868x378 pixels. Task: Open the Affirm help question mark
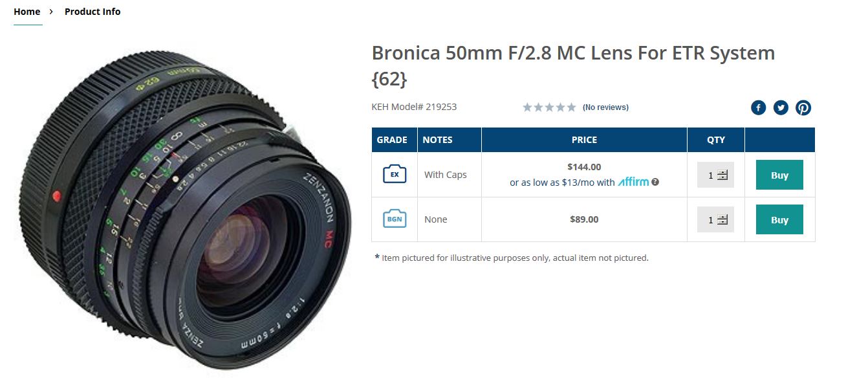[655, 183]
